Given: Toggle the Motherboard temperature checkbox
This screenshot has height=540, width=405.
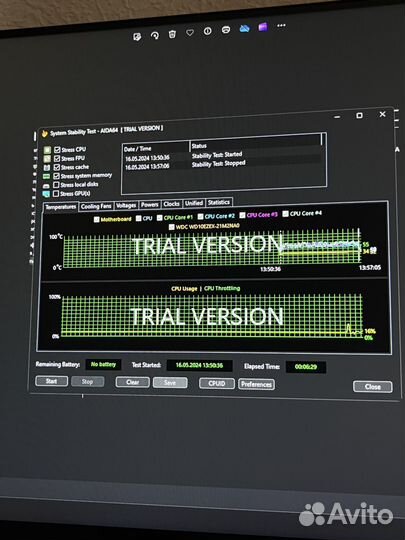Looking at the screenshot, I should tap(97, 219).
